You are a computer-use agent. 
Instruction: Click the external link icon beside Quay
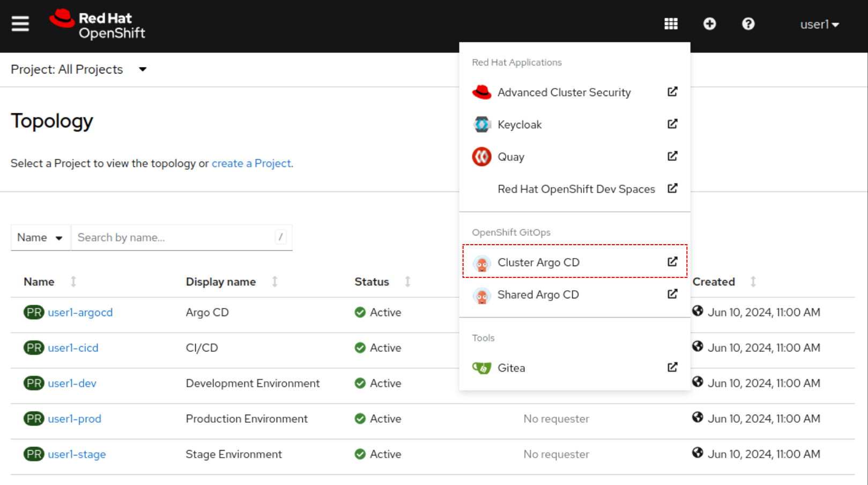pos(672,156)
